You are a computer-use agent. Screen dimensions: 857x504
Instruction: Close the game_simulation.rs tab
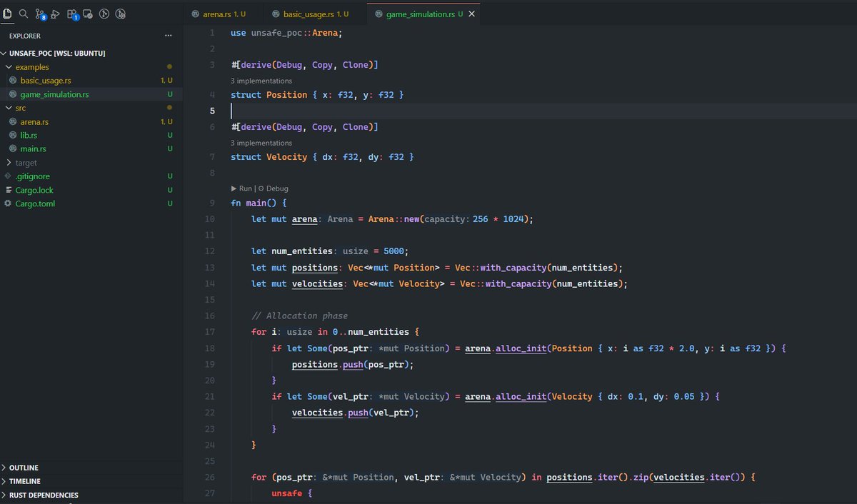pos(470,14)
